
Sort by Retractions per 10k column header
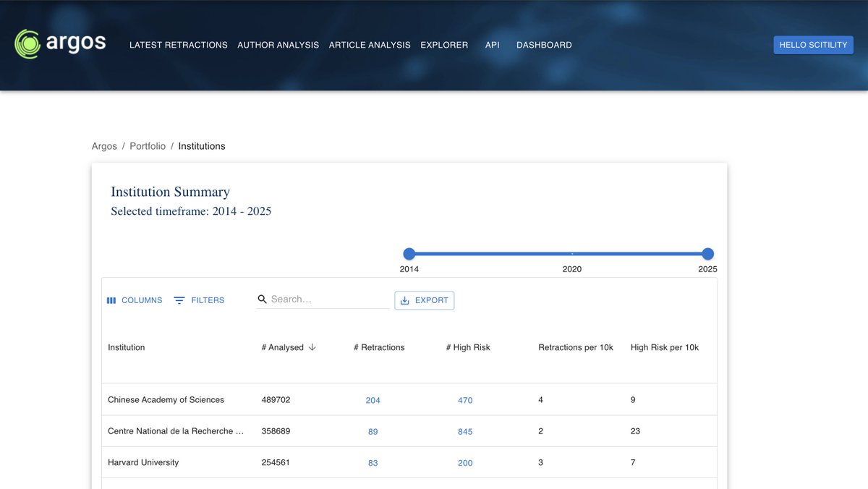[x=576, y=346]
